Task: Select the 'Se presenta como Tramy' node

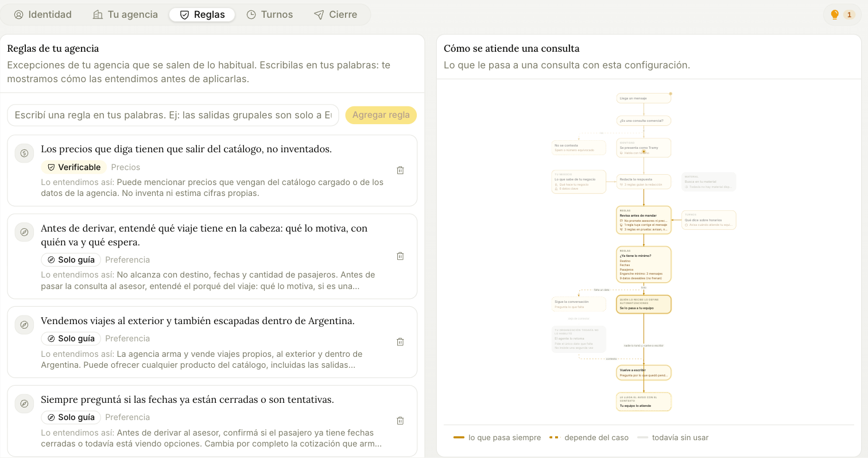Action: tap(644, 148)
